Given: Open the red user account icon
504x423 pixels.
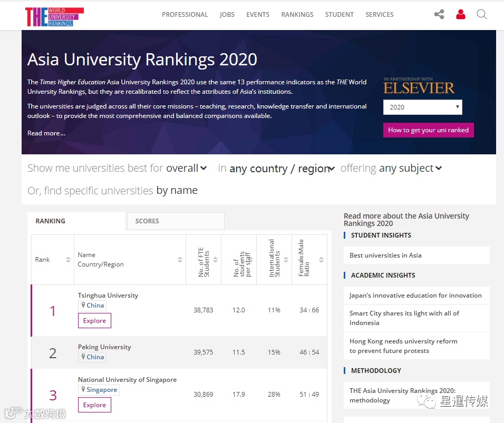Looking at the screenshot, I should click(x=461, y=14).
